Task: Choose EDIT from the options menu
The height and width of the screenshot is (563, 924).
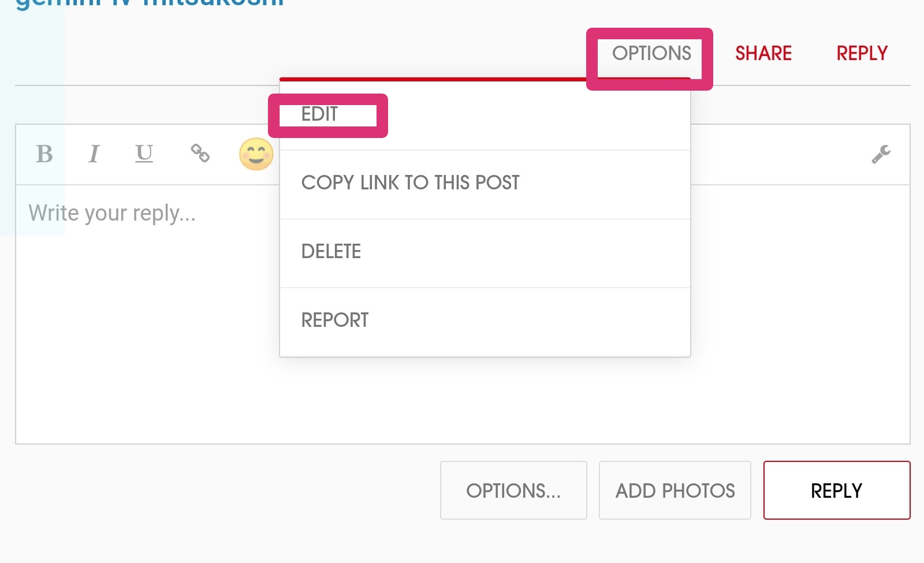Action: (320, 114)
